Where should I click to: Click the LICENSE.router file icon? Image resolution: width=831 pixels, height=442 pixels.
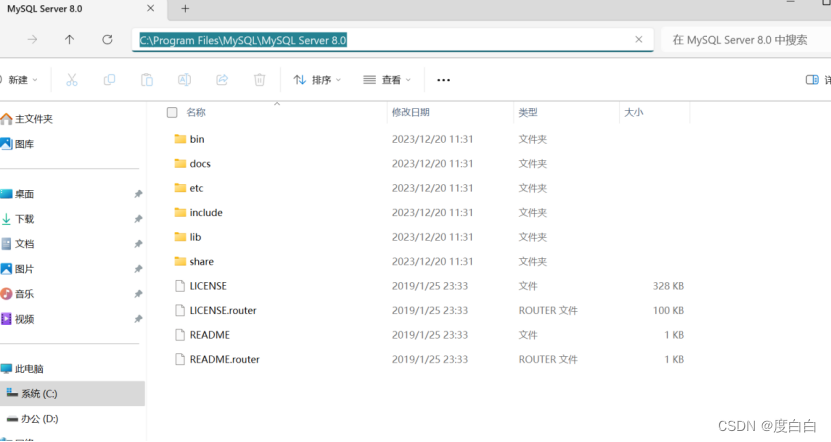pyautogui.click(x=180, y=310)
